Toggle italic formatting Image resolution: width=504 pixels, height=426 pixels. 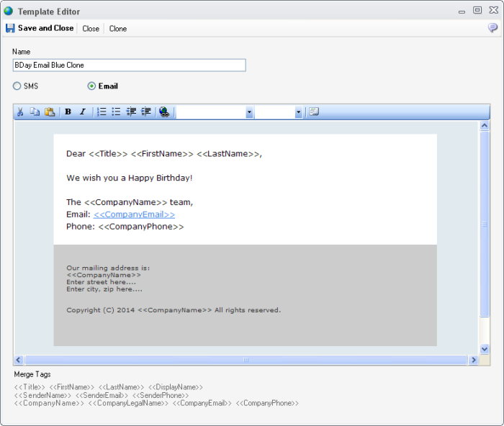(82, 112)
